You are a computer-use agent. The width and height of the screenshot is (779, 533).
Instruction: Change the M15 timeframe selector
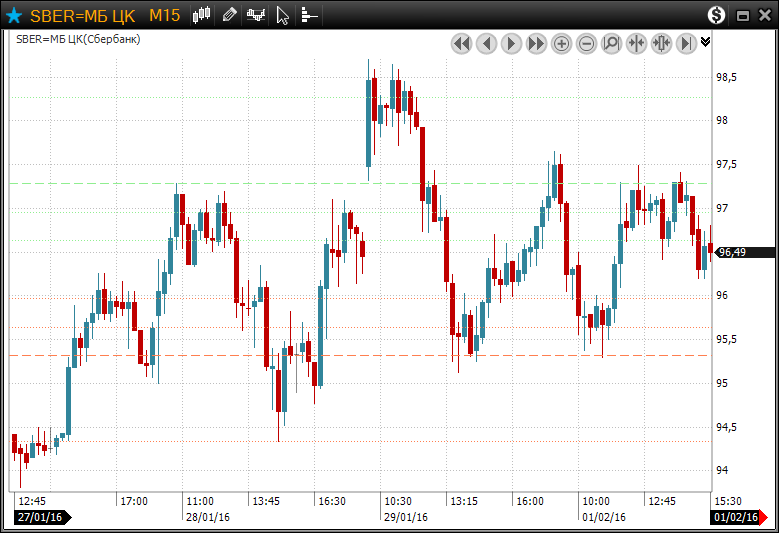tap(164, 15)
